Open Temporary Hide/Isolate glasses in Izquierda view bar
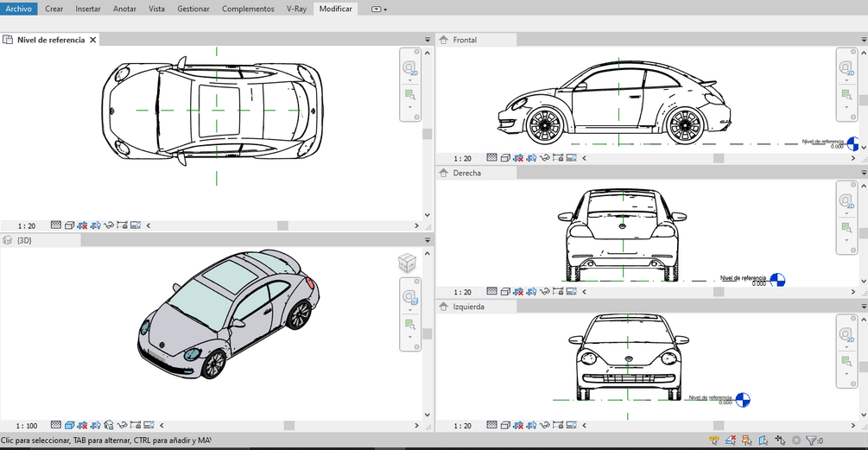 (x=544, y=425)
